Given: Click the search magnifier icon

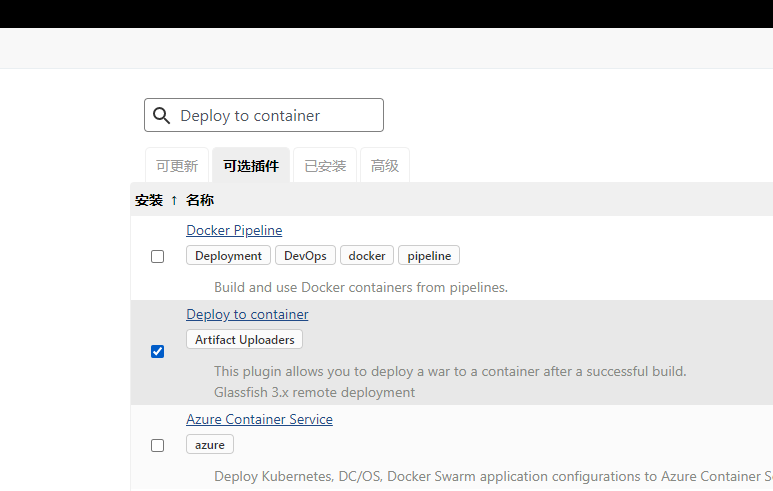Looking at the screenshot, I should (x=161, y=116).
